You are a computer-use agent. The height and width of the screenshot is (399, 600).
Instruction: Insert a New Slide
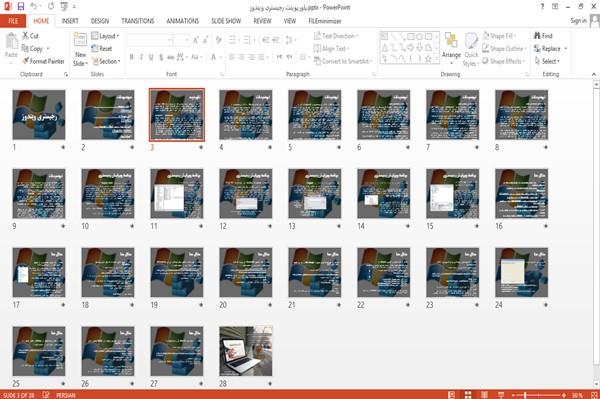(x=80, y=50)
